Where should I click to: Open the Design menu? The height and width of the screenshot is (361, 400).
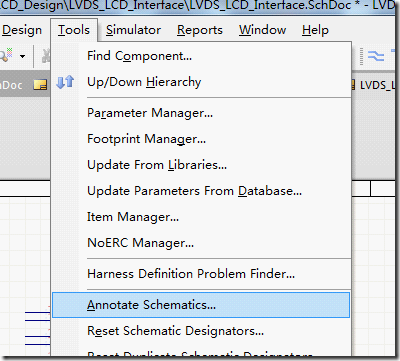[21, 30]
